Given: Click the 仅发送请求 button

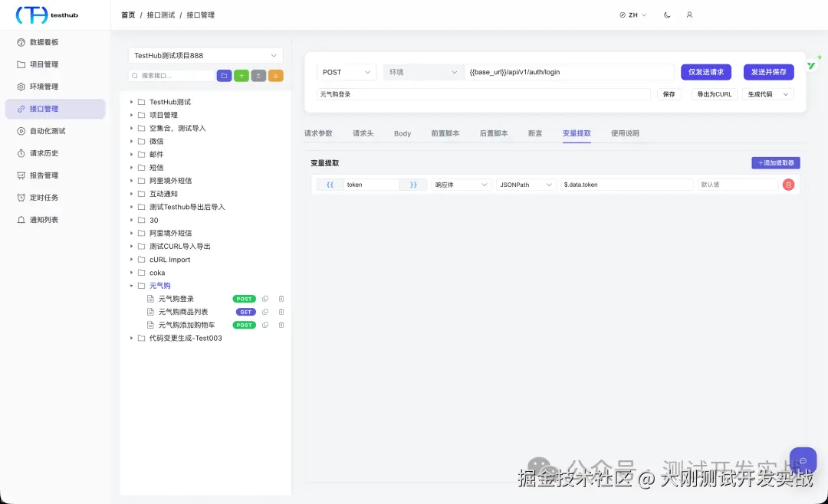Looking at the screenshot, I should click(706, 72).
